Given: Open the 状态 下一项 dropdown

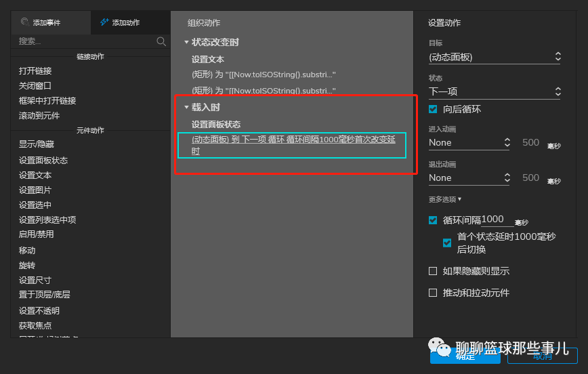Looking at the screenshot, I should point(495,91).
